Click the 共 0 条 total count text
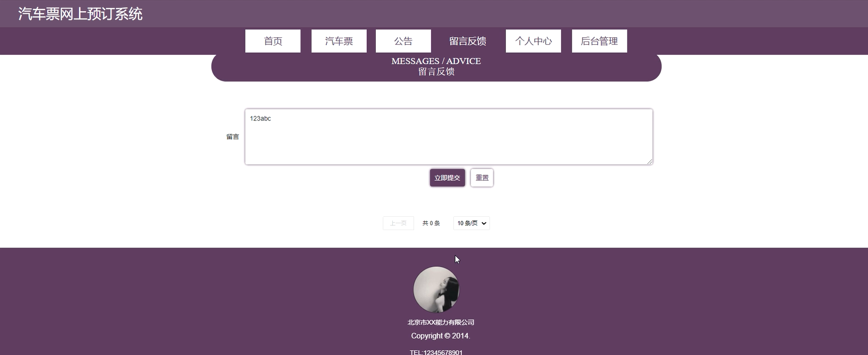868x355 pixels. [431, 223]
